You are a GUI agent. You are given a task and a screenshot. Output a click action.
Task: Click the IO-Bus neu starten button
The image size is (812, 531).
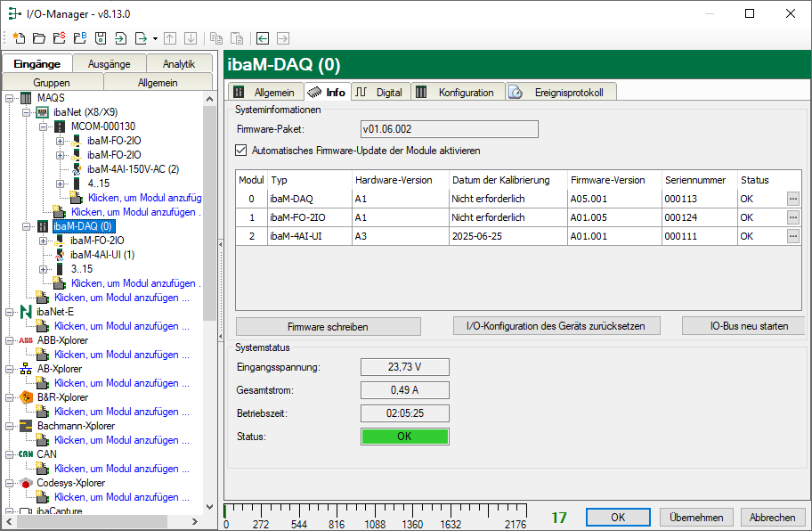pos(743,326)
